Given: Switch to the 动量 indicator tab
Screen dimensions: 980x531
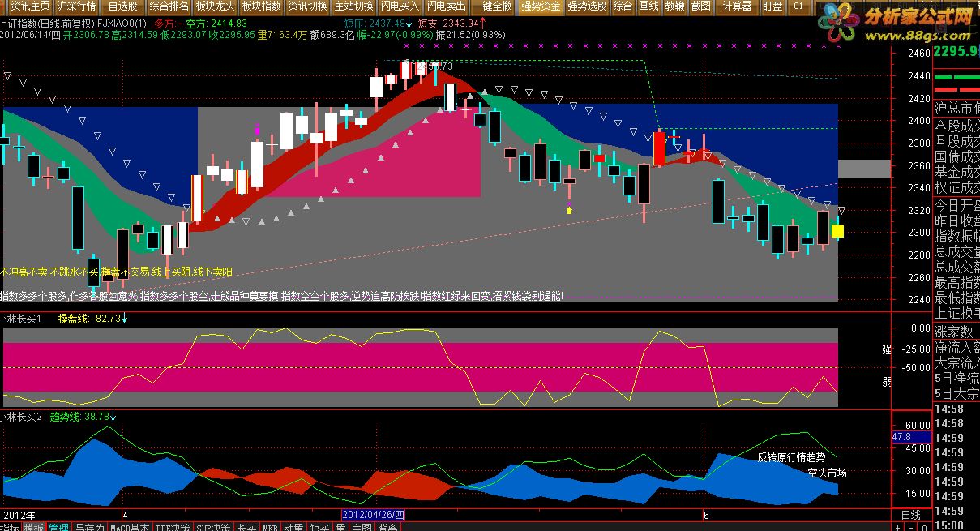Looking at the screenshot, I should tap(294, 527).
